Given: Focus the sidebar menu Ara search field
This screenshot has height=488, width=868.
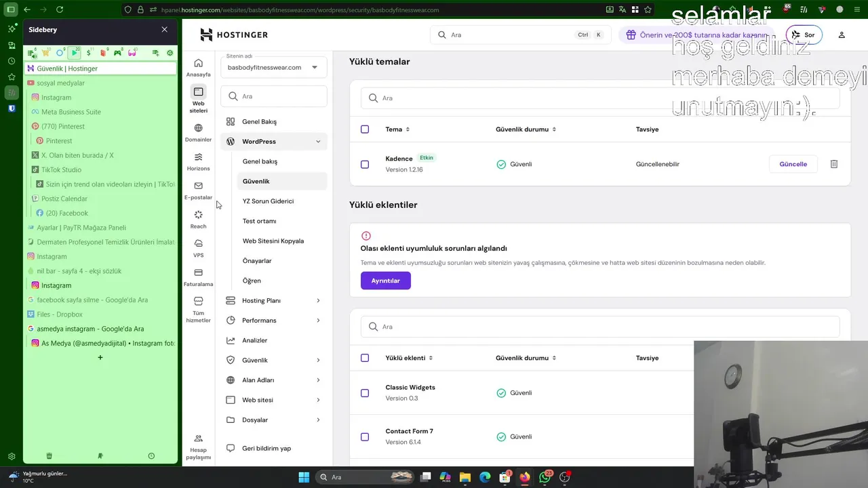Looking at the screenshot, I should point(274,96).
